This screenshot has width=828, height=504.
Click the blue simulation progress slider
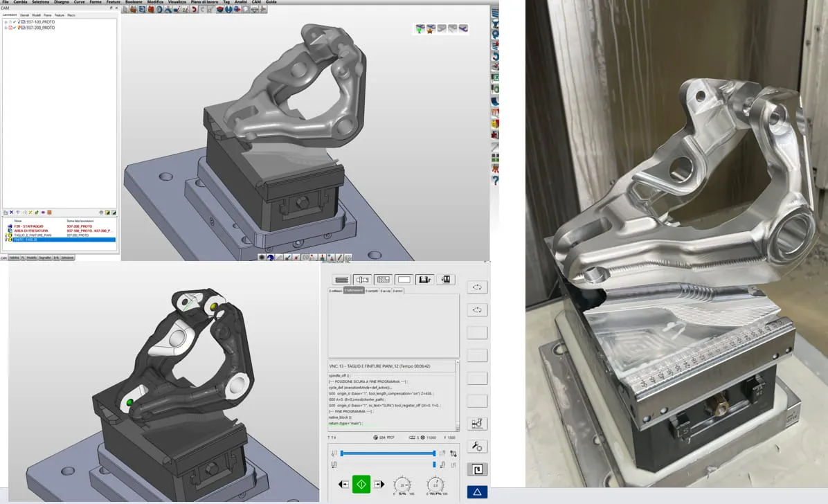388,453
